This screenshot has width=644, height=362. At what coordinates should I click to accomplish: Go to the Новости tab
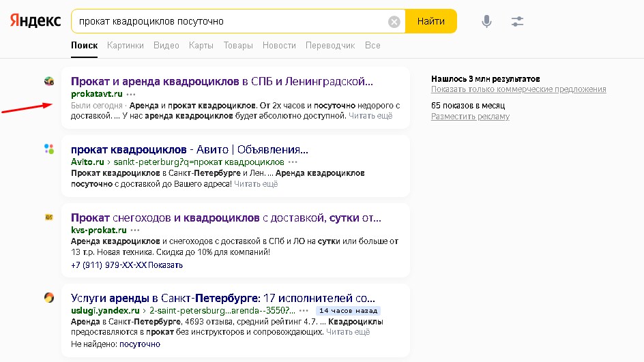279,45
